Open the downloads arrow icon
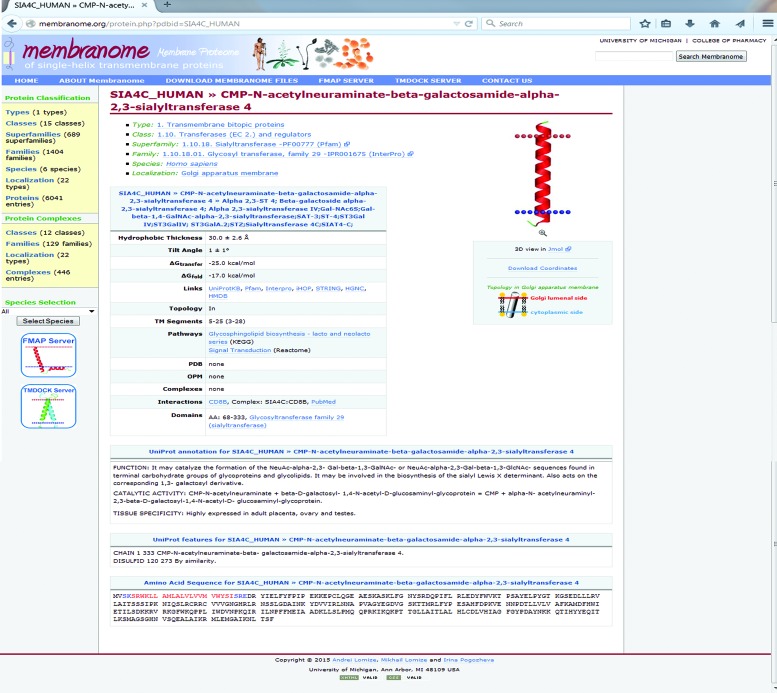This screenshot has height=693, width=777. (x=690, y=23)
